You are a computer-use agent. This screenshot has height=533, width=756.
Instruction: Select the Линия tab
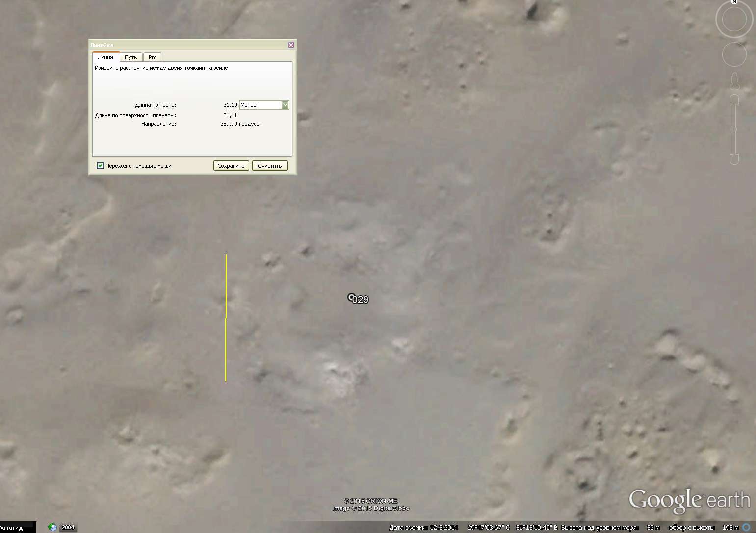click(x=105, y=57)
